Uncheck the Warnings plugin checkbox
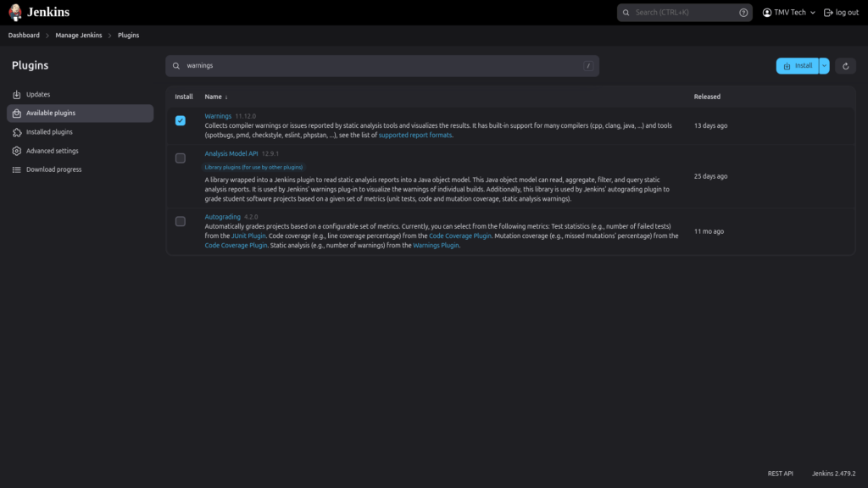This screenshot has width=868, height=488. pyautogui.click(x=181, y=120)
